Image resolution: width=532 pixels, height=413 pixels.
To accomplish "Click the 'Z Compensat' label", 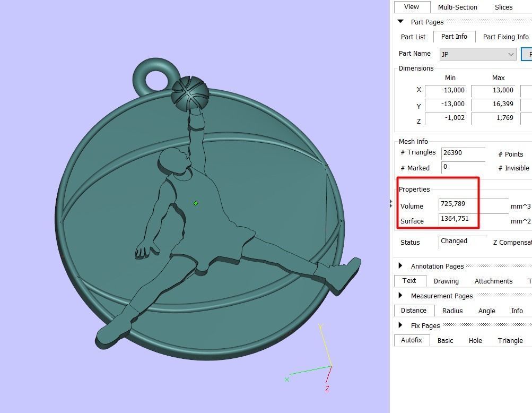I will coord(512,242).
